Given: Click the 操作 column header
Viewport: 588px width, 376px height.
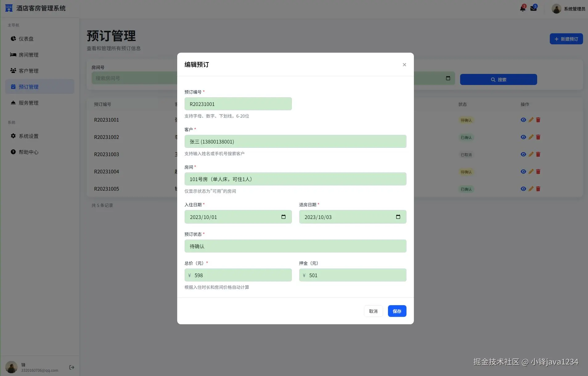Looking at the screenshot, I should pyautogui.click(x=525, y=104).
